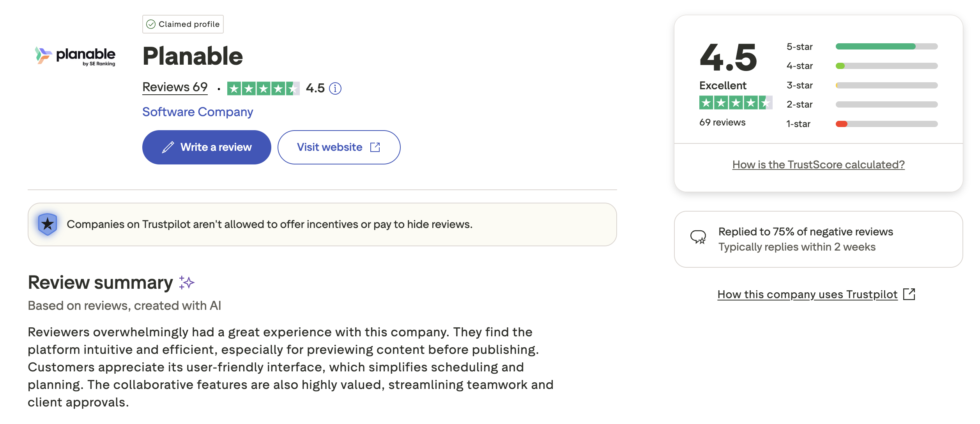Toggle the 5-star reviews filter
980x424 pixels.
(838, 46)
